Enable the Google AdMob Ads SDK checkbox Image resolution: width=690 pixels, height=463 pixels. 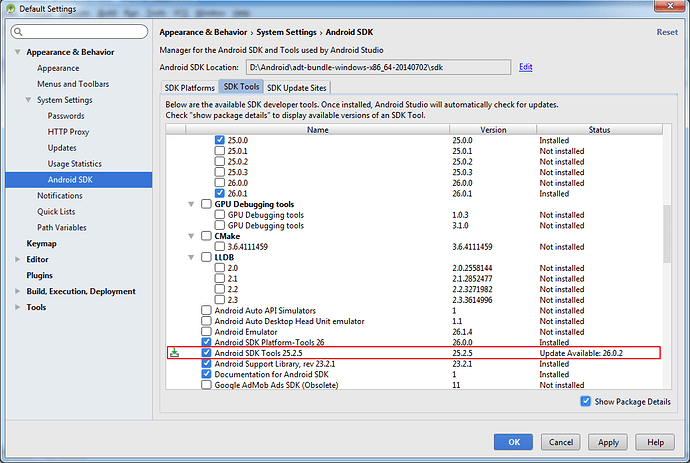[x=206, y=384]
